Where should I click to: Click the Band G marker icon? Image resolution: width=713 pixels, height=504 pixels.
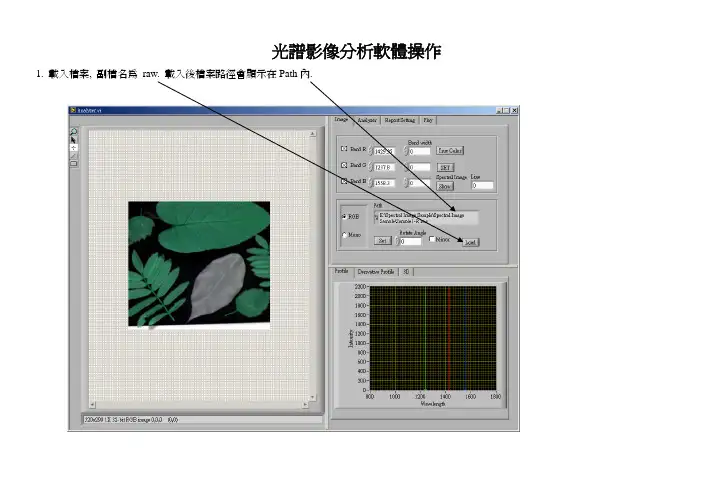345,166
